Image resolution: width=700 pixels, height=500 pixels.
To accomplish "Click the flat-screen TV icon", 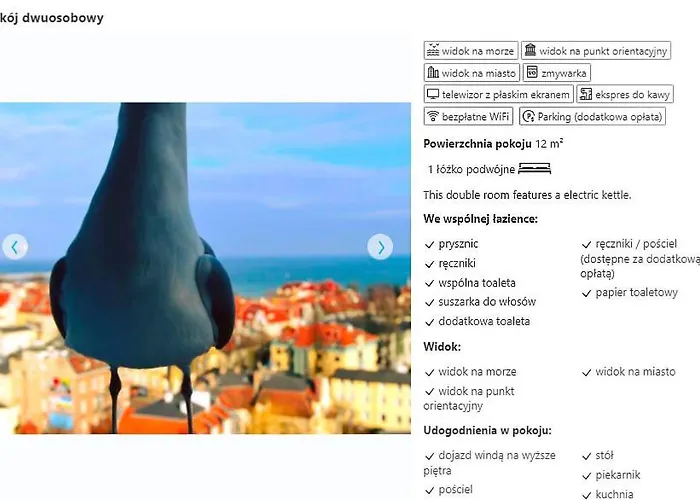I will (x=433, y=95).
